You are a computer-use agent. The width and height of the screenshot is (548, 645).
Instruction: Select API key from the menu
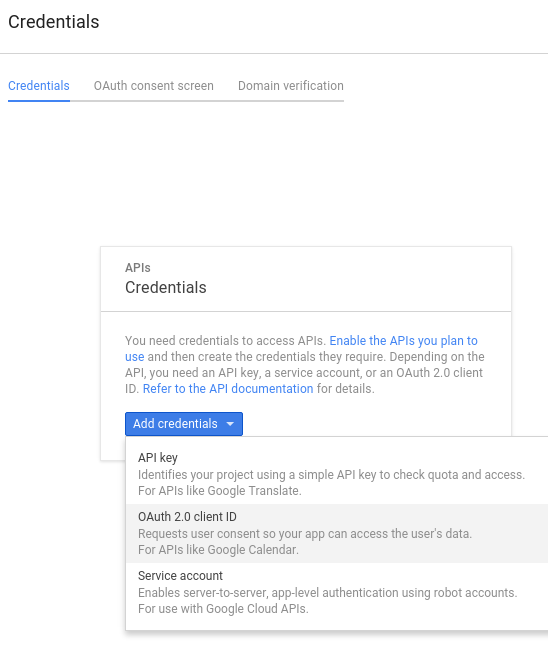tap(158, 457)
